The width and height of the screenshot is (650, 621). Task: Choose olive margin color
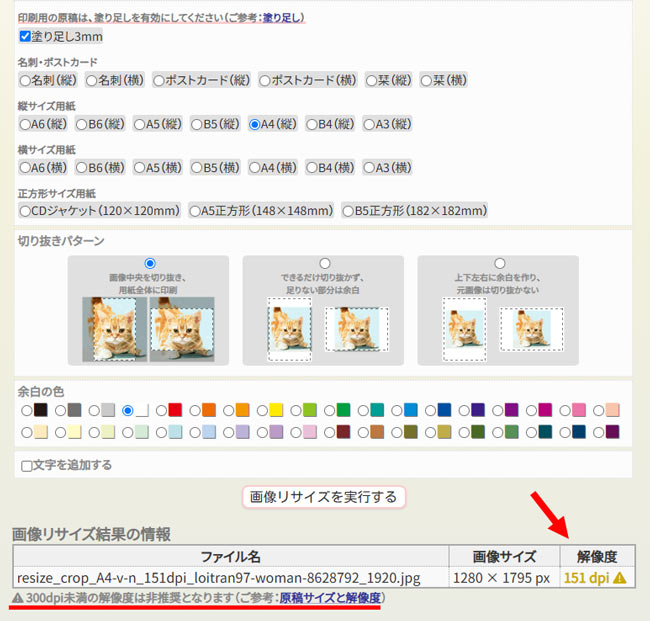(397, 433)
